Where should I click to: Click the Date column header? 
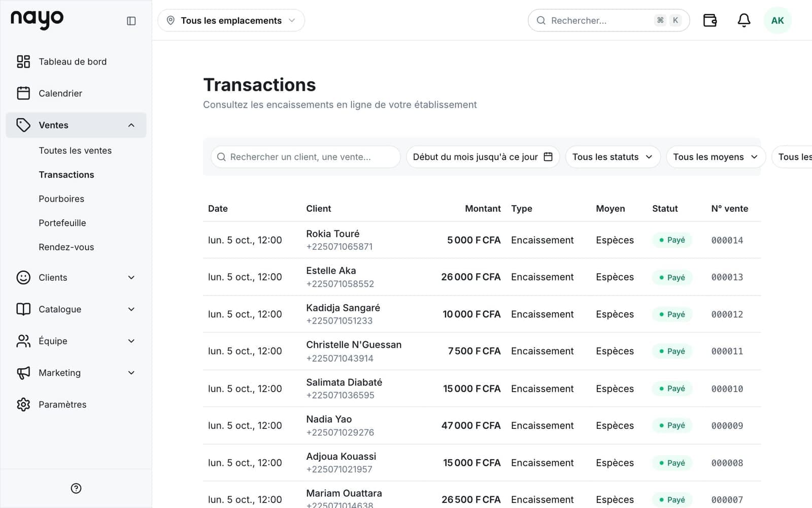[218, 208]
